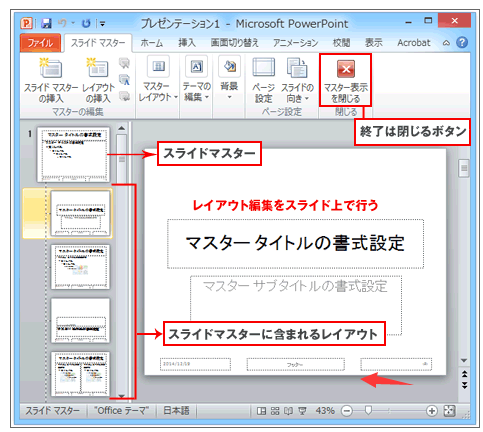
Task: Switch to the 画面切り替え tab
Action: point(234,43)
